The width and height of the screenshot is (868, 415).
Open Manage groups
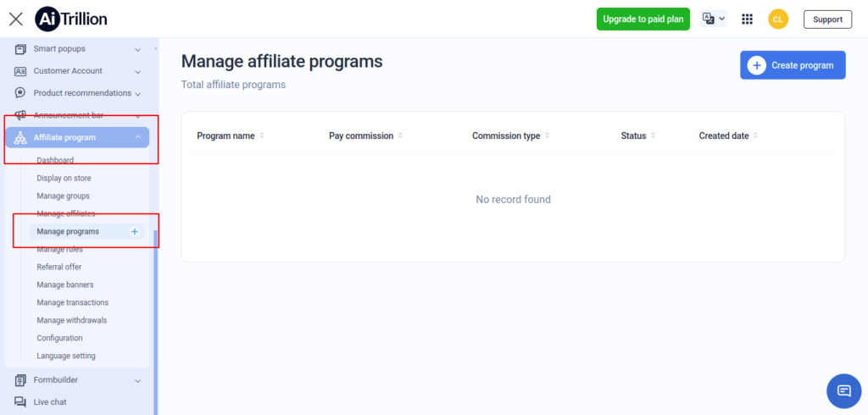pos(63,196)
